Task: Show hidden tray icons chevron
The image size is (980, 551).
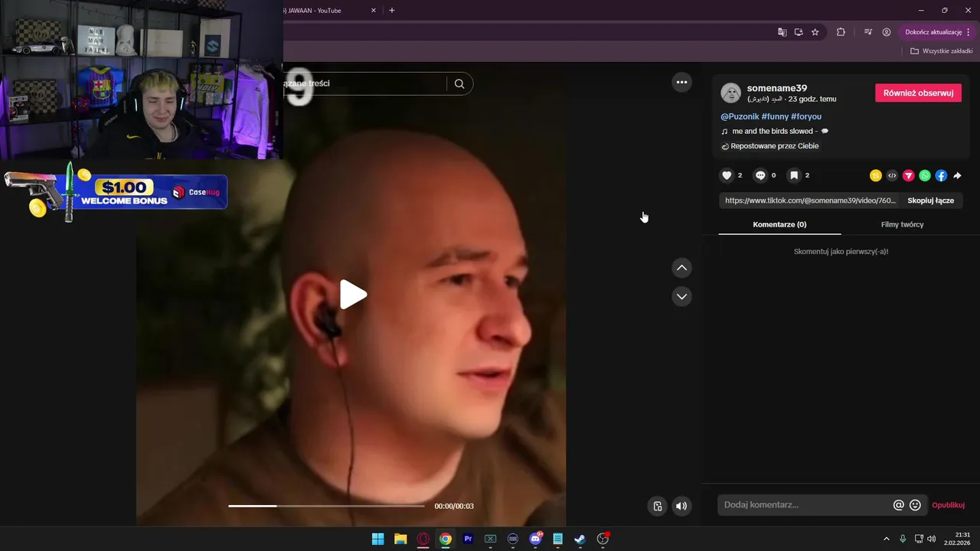Action: pos(887,539)
